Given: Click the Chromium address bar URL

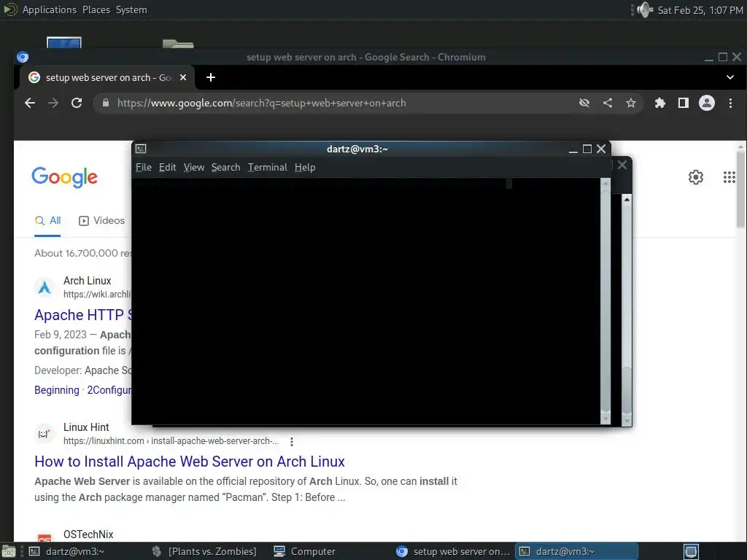Looking at the screenshot, I should pos(262,103).
